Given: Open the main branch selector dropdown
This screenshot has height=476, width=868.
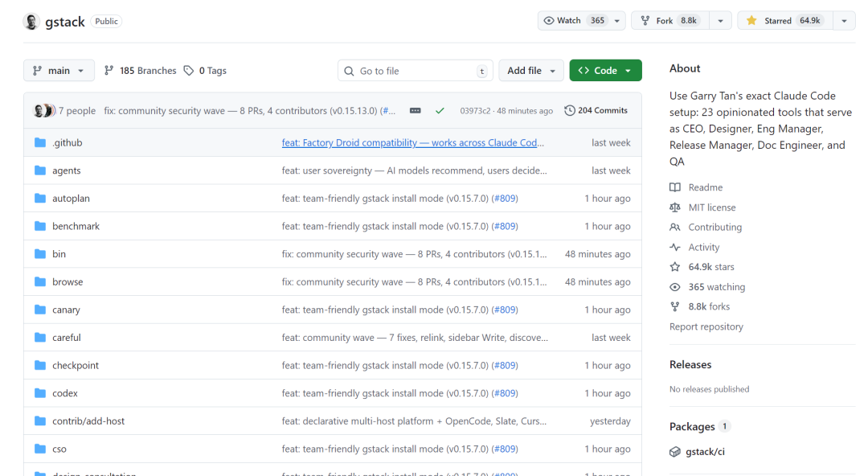Looking at the screenshot, I should click(x=59, y=71).
